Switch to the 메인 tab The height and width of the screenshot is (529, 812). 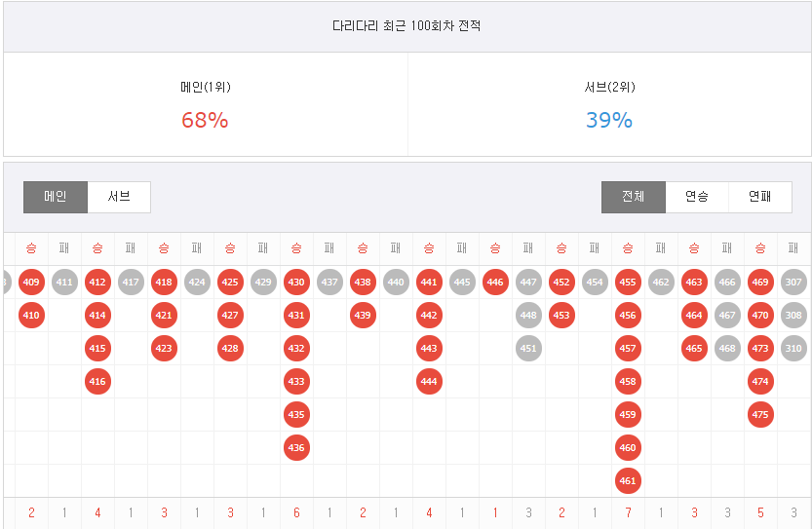[56, 197]
